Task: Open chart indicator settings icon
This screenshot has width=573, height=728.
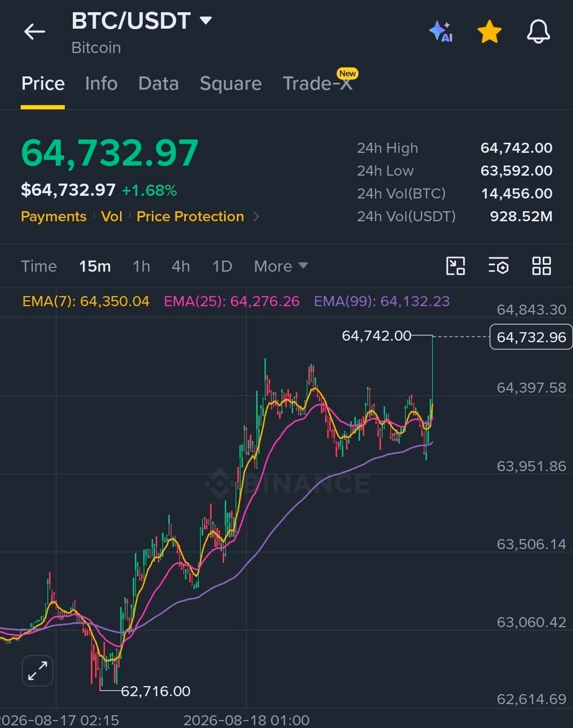Action: pyautogui.click(x=499, y=265)
